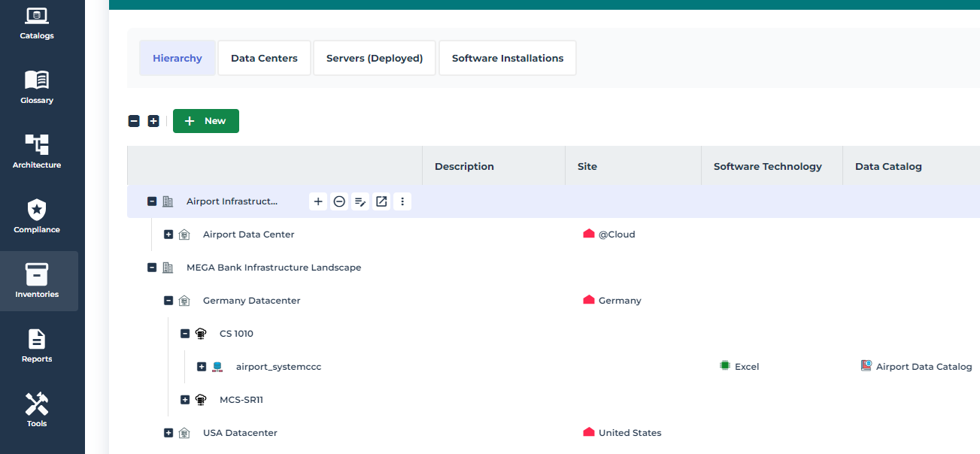The height and width of the screenshot is (454, 980).
Task: Open the Tools sidebar section
Action: [x=37, y=410]
